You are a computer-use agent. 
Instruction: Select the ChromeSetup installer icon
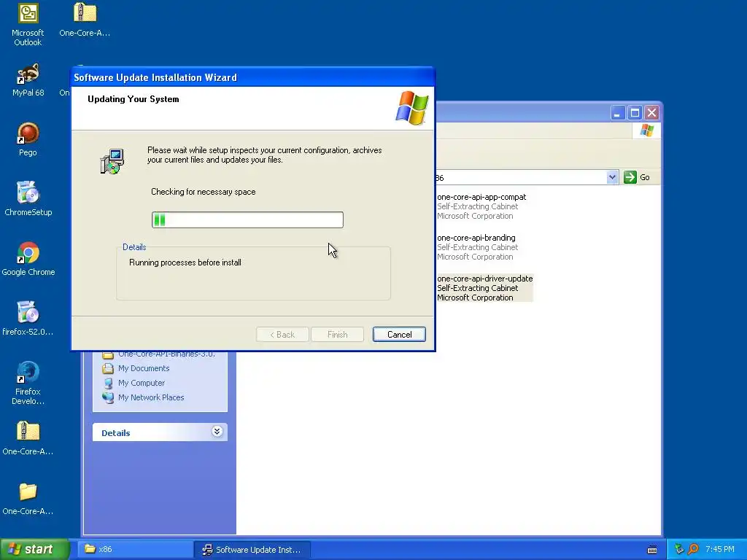28,198
